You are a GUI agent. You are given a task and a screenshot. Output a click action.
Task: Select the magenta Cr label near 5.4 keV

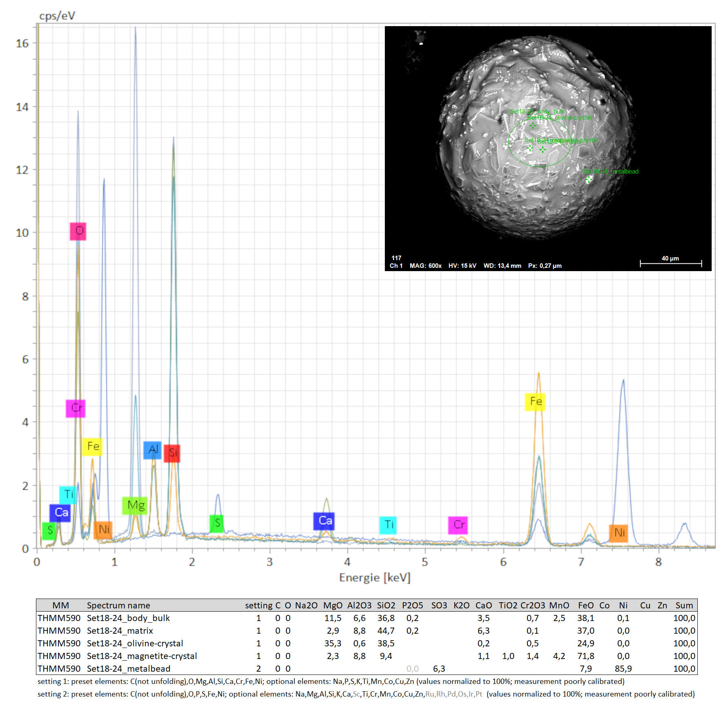[458, 525]
